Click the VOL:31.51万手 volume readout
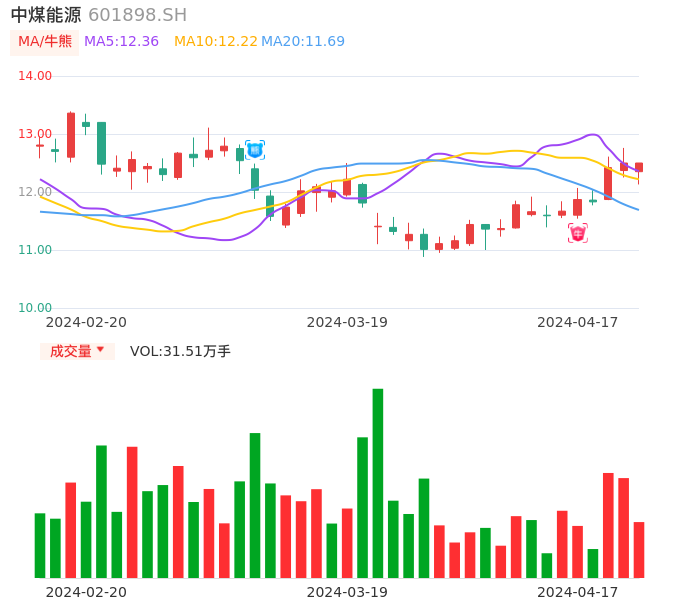This screenshot has height=606, width=686. 180,351
